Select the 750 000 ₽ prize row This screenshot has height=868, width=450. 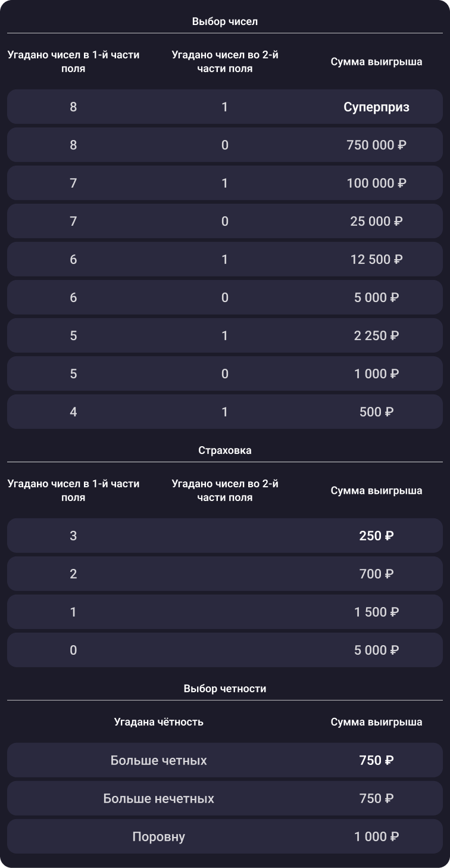225,145
